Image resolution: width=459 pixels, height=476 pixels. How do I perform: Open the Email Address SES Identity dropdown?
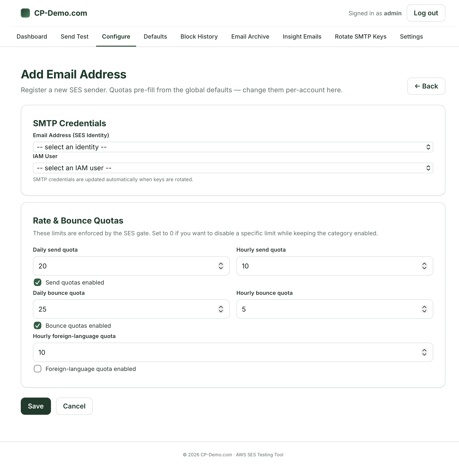click(x=233, y=147)
